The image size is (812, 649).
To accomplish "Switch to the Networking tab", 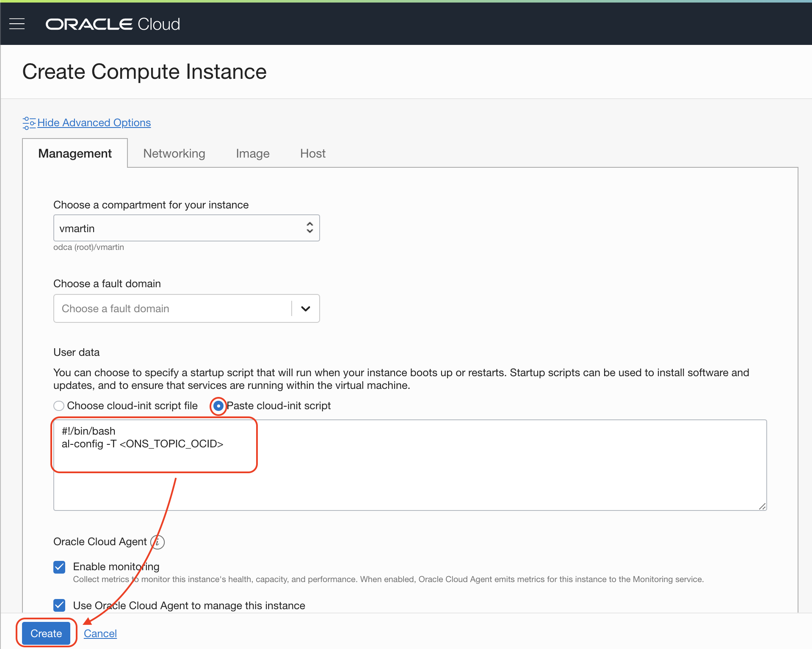I will pyautogui.click(x=174, y=153).
